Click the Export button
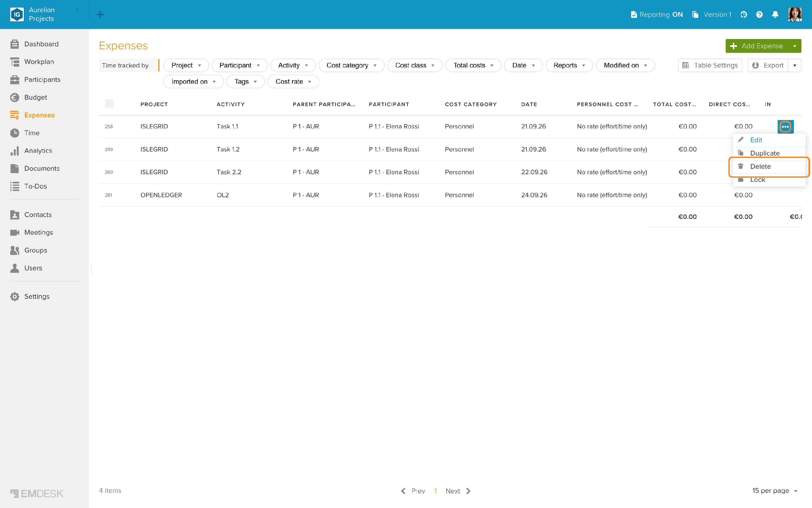Screen dimensions: 812x508 click(768, 65)
